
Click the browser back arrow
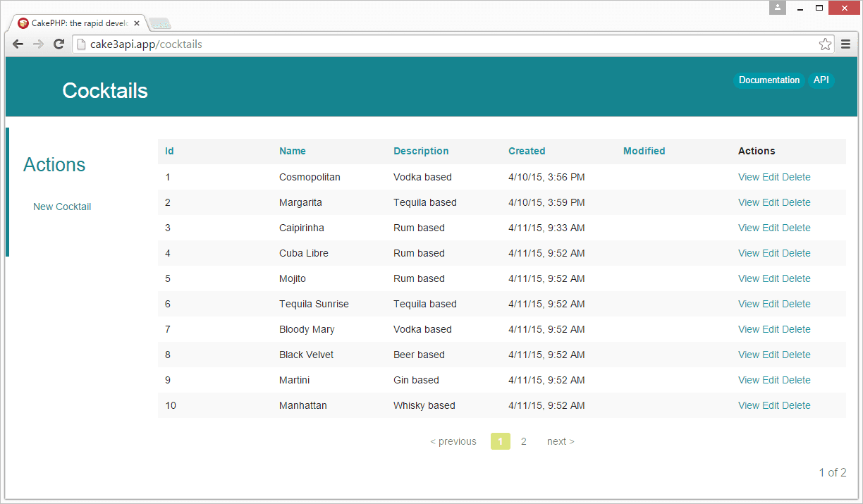tap(18, 44)
